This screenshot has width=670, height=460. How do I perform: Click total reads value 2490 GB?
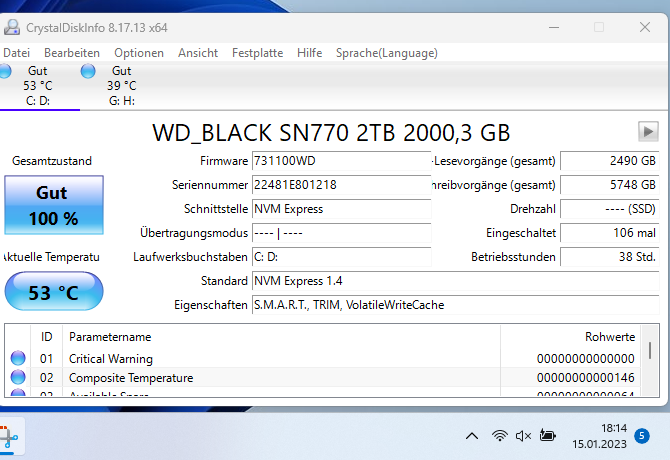tap(610, 161)
